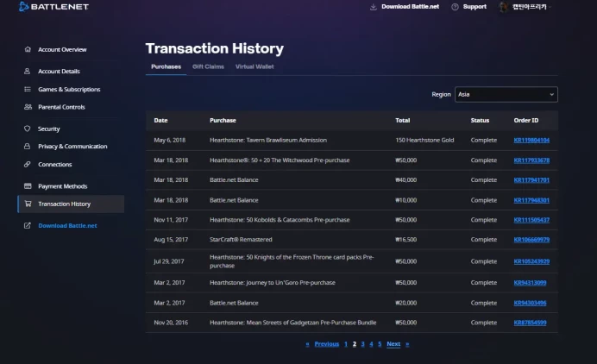Click Download Battle.net sidebar link

67,225
